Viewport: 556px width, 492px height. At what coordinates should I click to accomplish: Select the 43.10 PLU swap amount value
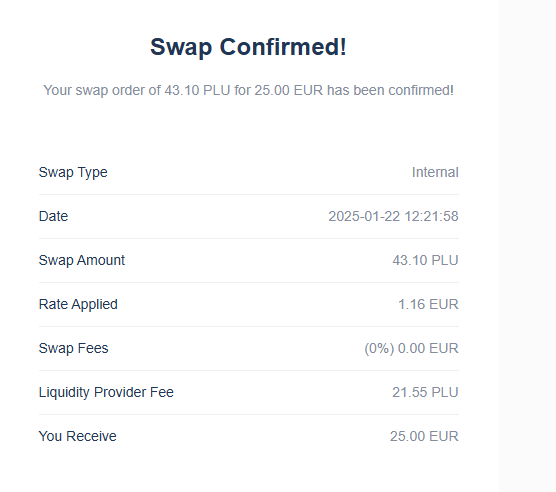pos(425,260)
